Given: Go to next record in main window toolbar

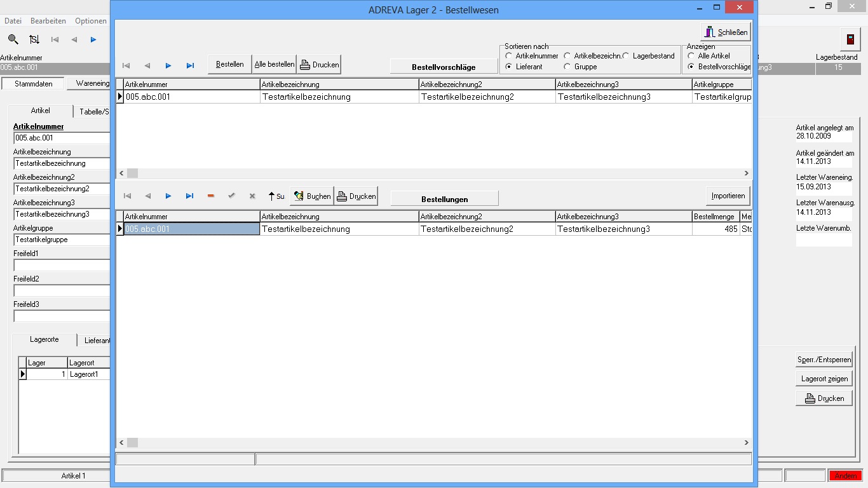Looking at the screenshot, I should 93,39.
